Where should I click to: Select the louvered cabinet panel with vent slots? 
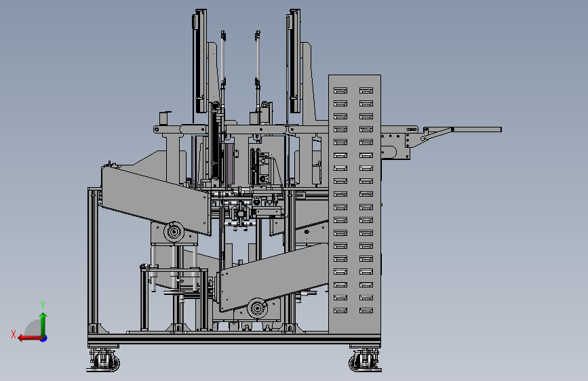click(355, 203)
